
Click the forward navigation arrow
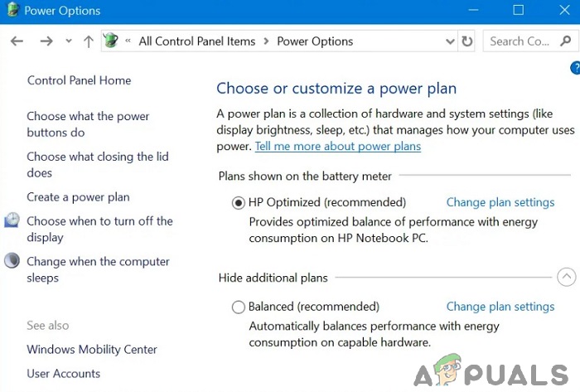pyautogui.click(x=46, y=41)
